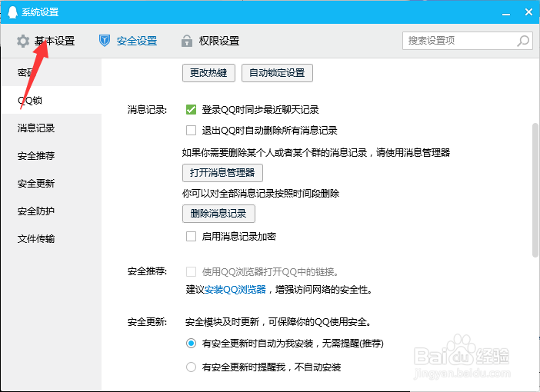
Task: Select 有安全更新时提醒我，不自动安装 radio button
Action: 191,367
